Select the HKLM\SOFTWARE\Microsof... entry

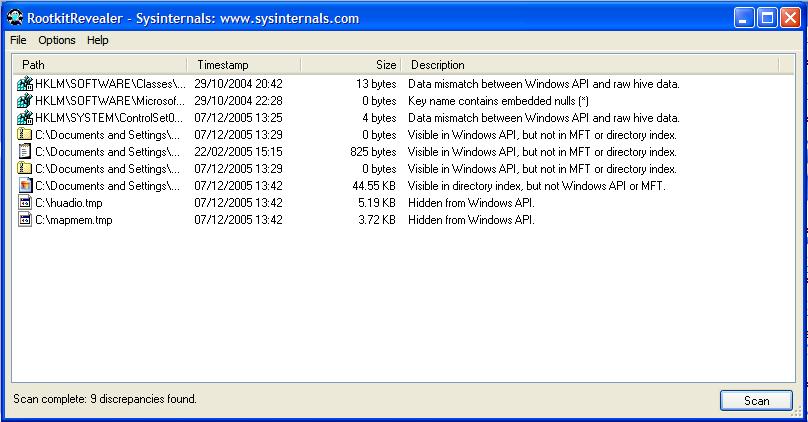click(x=109, y=100)
